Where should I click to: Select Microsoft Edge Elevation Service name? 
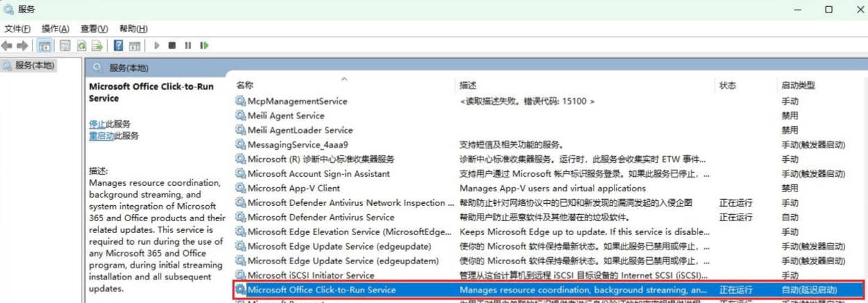point(349,232)
